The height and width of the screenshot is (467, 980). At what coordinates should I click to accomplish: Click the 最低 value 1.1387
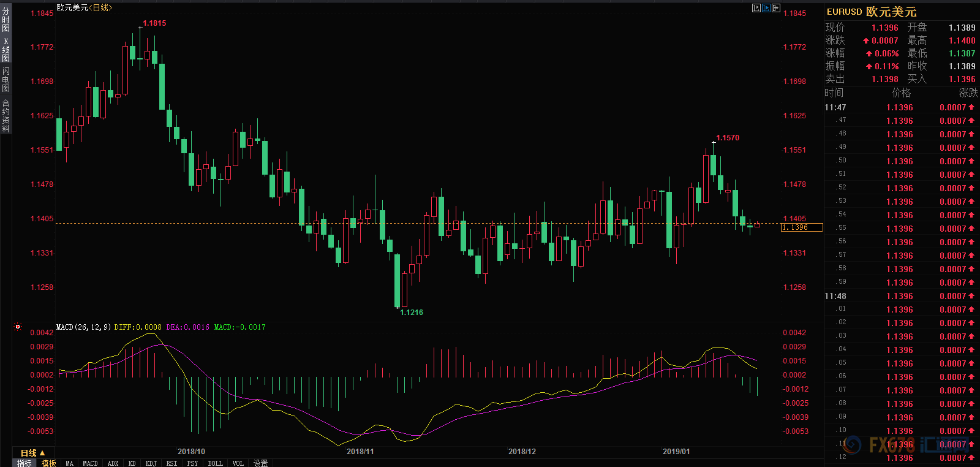point(962,53)
